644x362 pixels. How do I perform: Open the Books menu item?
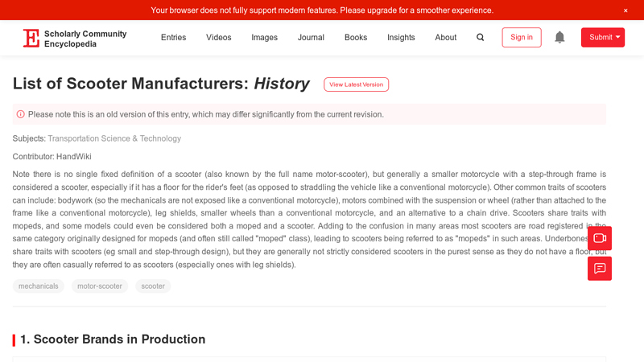[x=356, y=38]
